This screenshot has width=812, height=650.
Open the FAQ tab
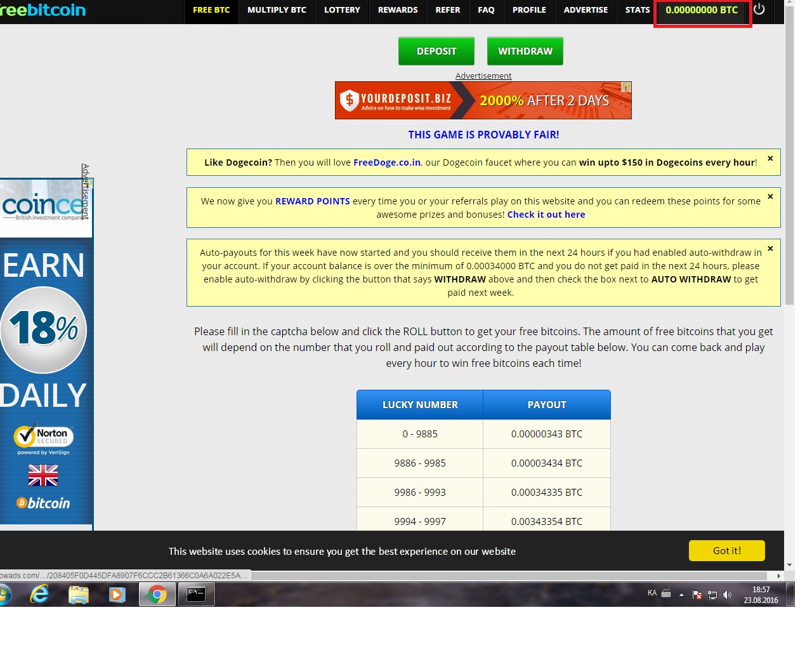[x=486, y=10]
